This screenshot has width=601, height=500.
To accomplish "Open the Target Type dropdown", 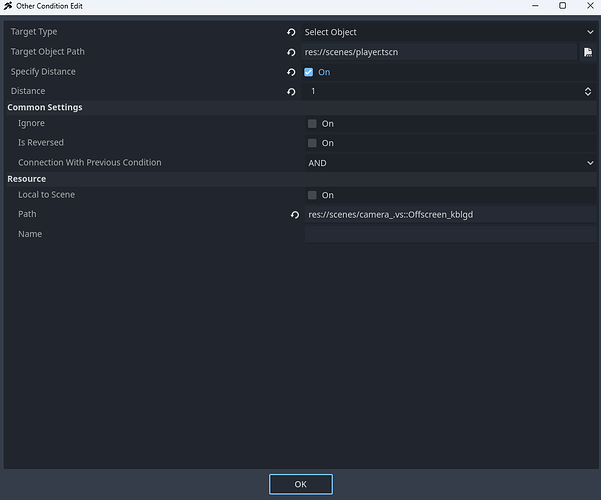I will (448, 32).
